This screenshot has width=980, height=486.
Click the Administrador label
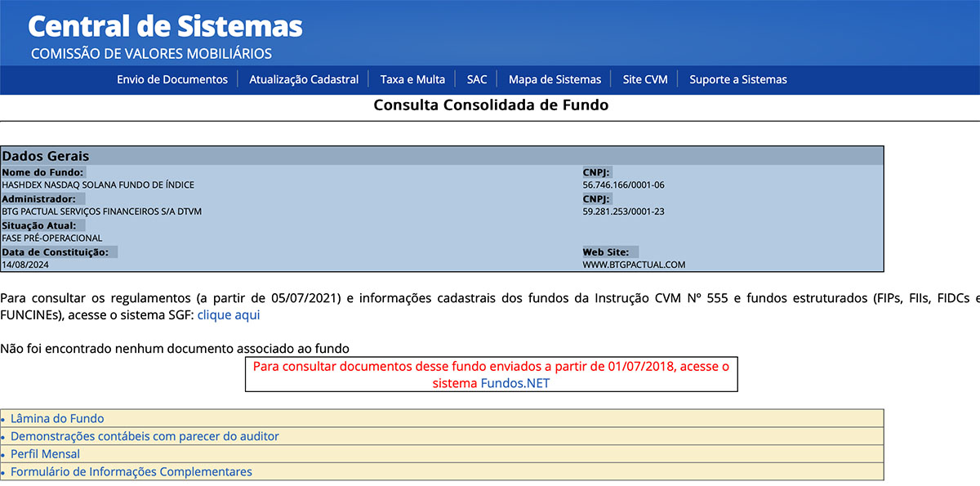coord(38,198)
